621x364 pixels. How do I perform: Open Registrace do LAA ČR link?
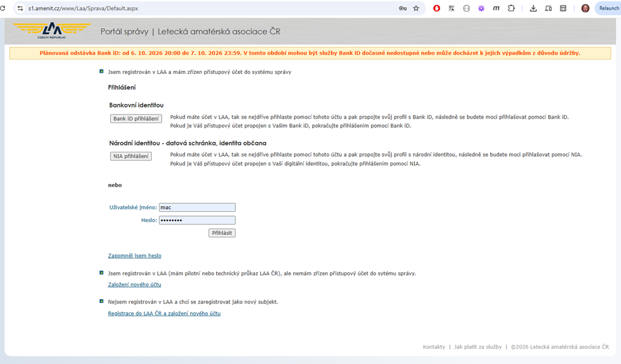(165, 313)
